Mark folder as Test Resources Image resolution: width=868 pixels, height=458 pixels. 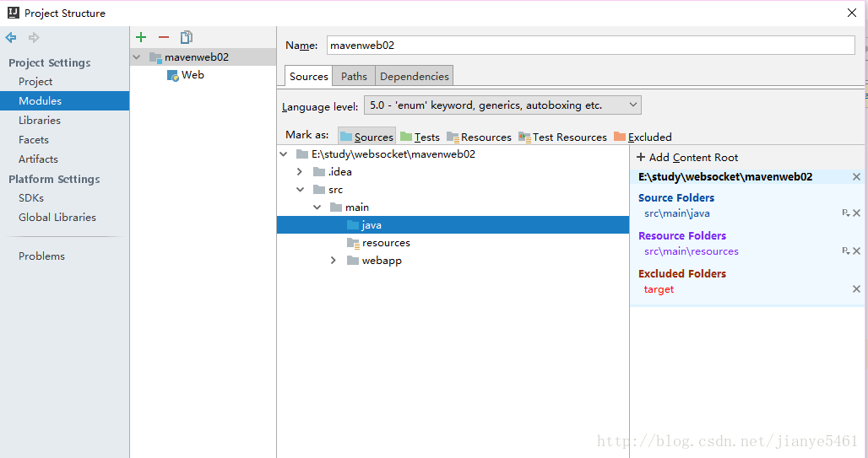pyautogui.click(x=562, y=137)
